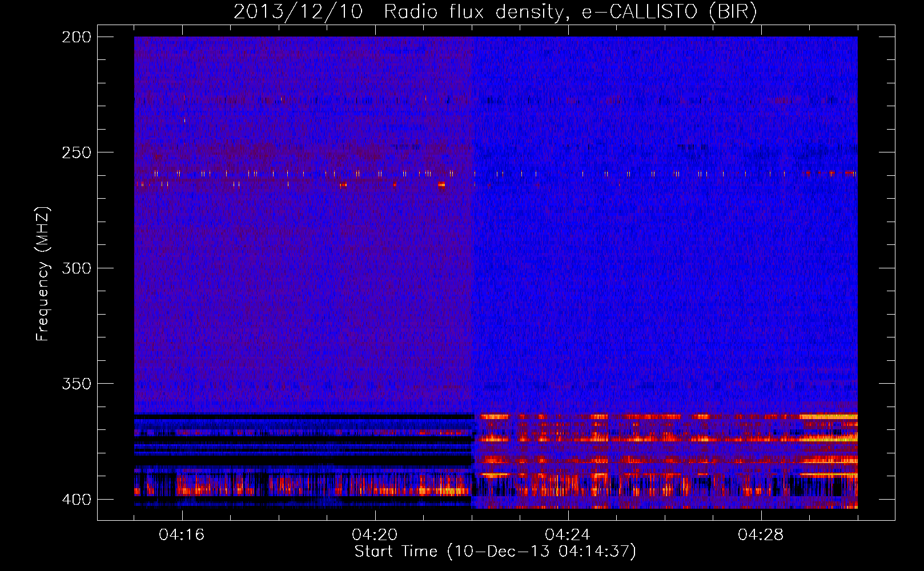Click the "Start Time (10-Dec-13 04:14:37)" label
The height and width of the screenshot is (571, 924).
click(x=495, y=552)
